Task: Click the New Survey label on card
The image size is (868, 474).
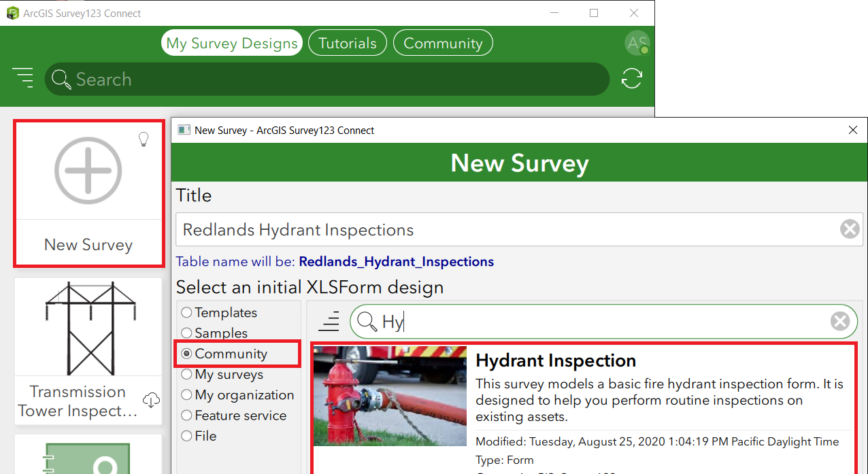Action: (x=88, y=245)
